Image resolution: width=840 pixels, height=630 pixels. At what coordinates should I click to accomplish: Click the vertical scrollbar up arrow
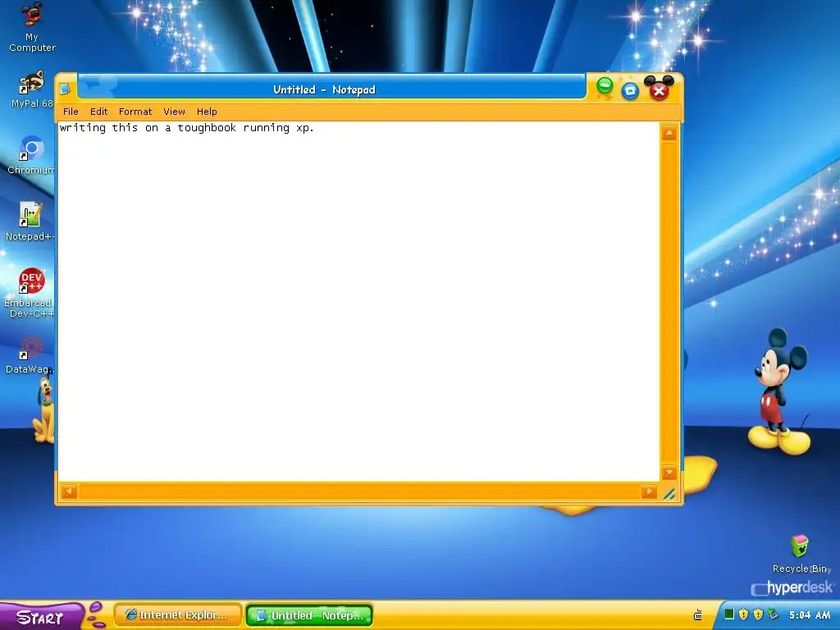[x=669, y=133]
